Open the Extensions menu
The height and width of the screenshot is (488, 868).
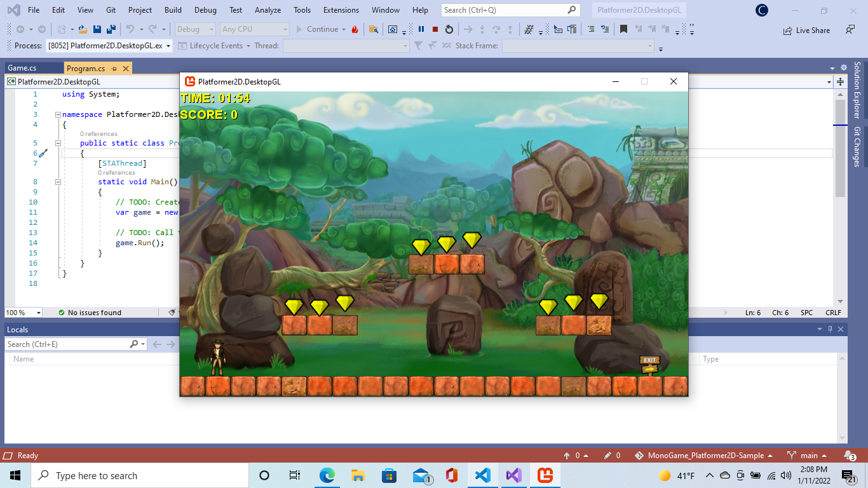pos(341,10)
